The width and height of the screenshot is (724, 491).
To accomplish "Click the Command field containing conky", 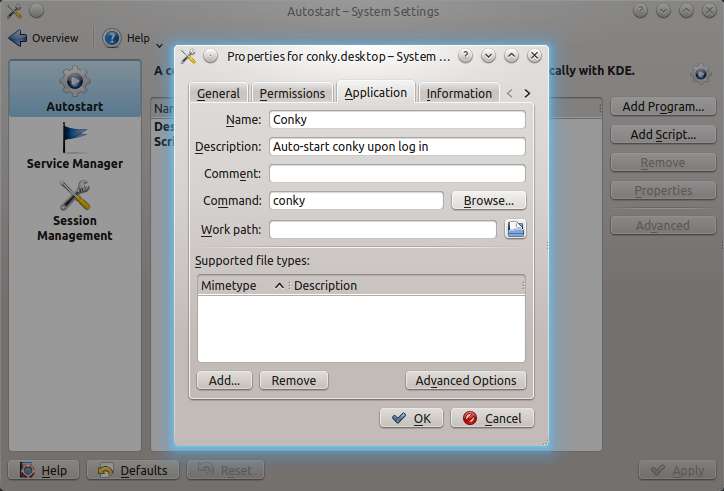I will [356, 200].
